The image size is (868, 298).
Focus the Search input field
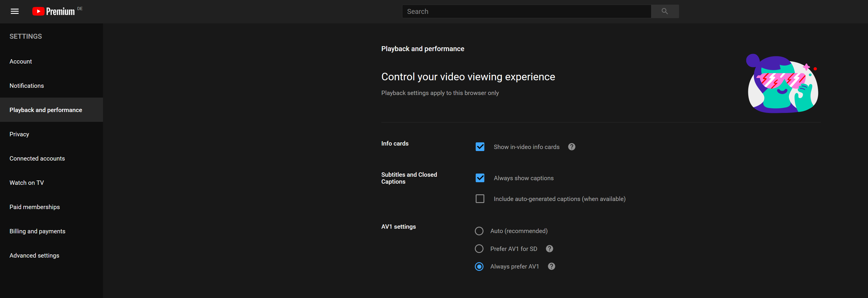point(526,12)
